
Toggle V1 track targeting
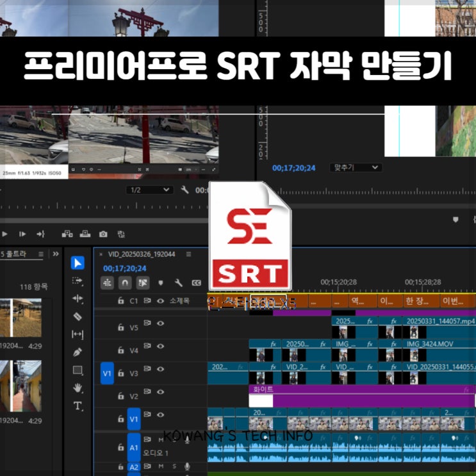(134, 419)
